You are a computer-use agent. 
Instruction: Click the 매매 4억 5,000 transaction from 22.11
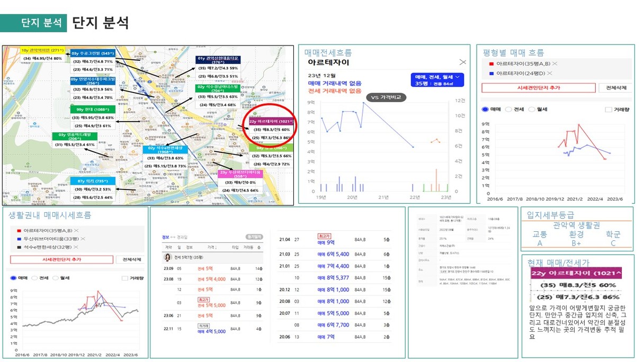coord(212,329)
